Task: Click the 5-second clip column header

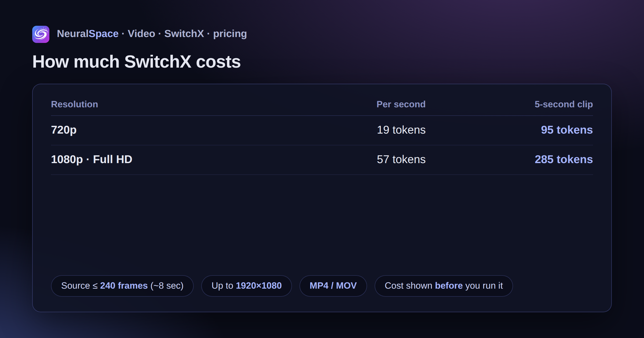Action: [563, 104]
